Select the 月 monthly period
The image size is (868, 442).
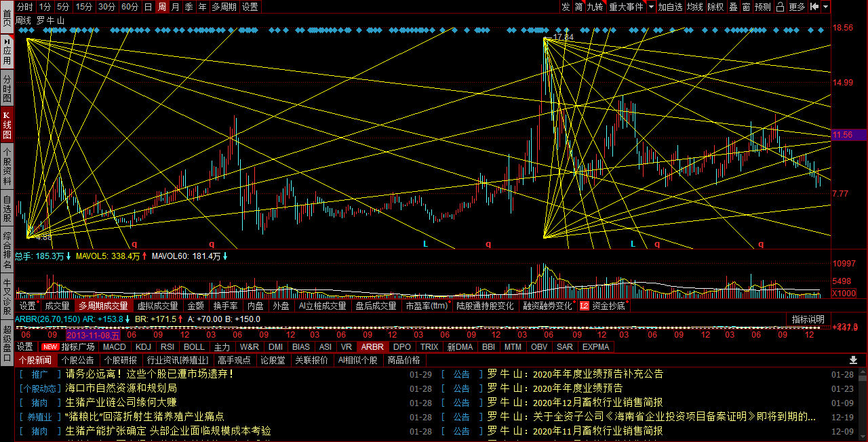[176, 7]
